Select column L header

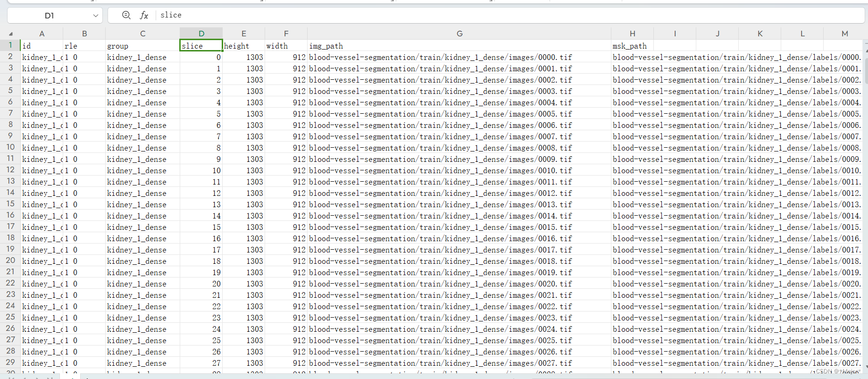coord(802,34)
